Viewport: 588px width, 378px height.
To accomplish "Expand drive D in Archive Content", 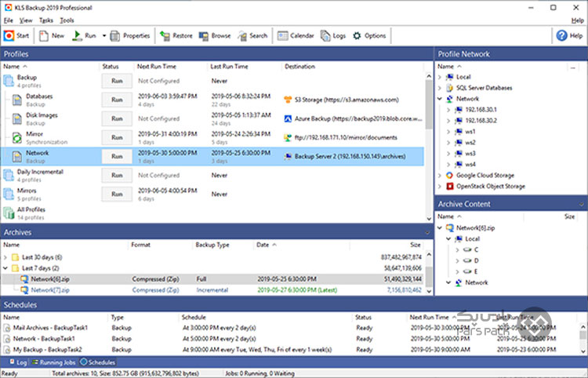I will click(x=457, y=260).
